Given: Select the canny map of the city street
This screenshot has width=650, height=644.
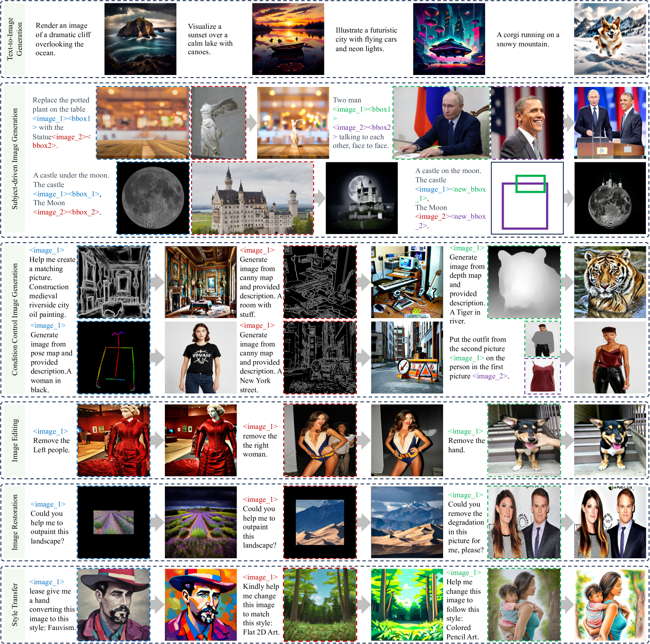Looking at the screenshot, I should pos(320,358).
